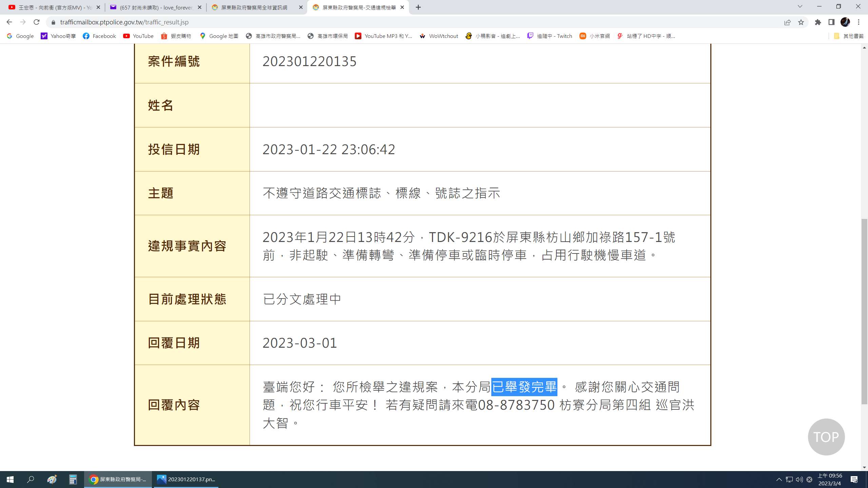The image size is (868, 488).
Task: Share this page via share icon
Action: (x=787, y=22)
